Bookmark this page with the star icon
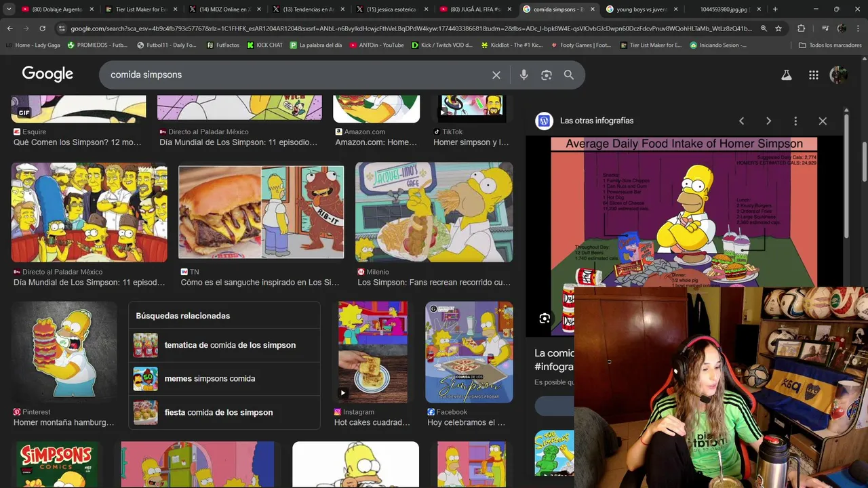Viewport: 868px width, 488px height. click(778, 28)
